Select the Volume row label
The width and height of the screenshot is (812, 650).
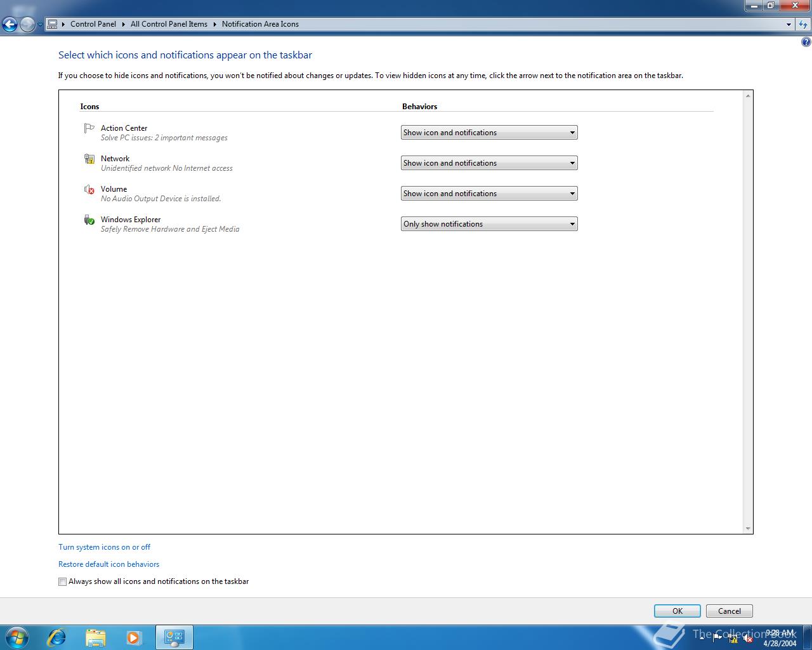[114, 189]
